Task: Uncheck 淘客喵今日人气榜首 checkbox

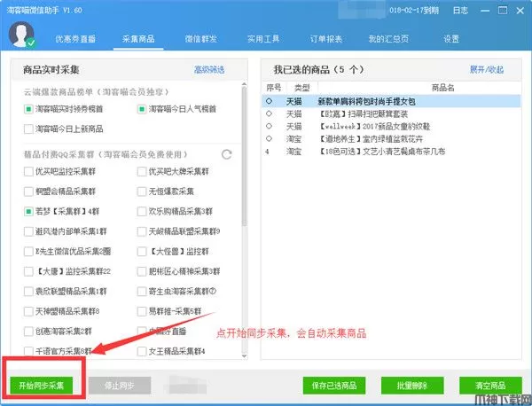Action: click(142, 109)
